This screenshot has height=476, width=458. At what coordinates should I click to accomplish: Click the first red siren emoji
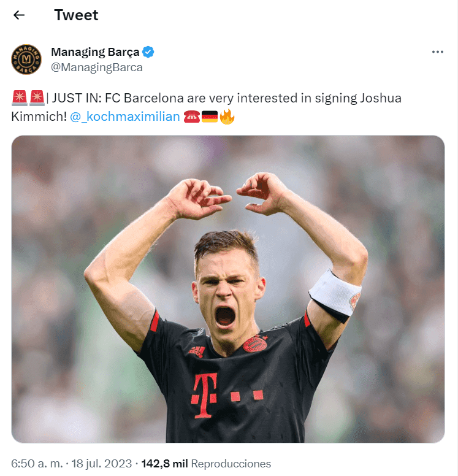coord(19,98)
